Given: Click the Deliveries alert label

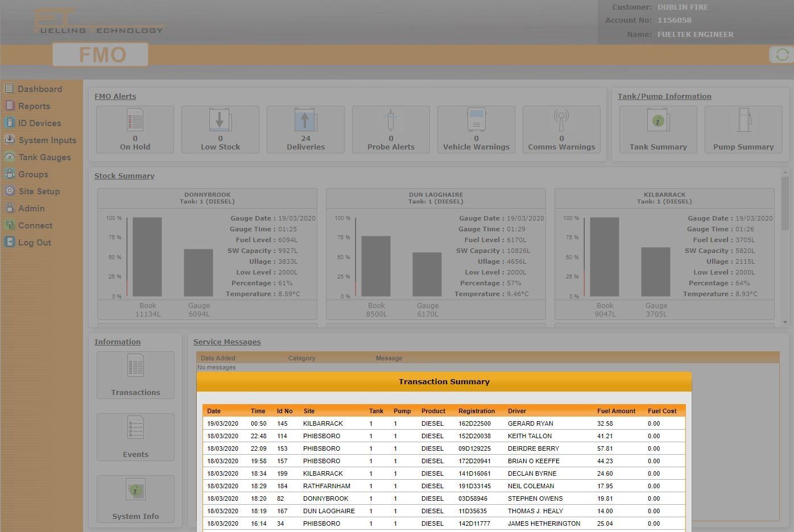Looking at the screenshot, I should pyautogui.click(x=305, y=147).
